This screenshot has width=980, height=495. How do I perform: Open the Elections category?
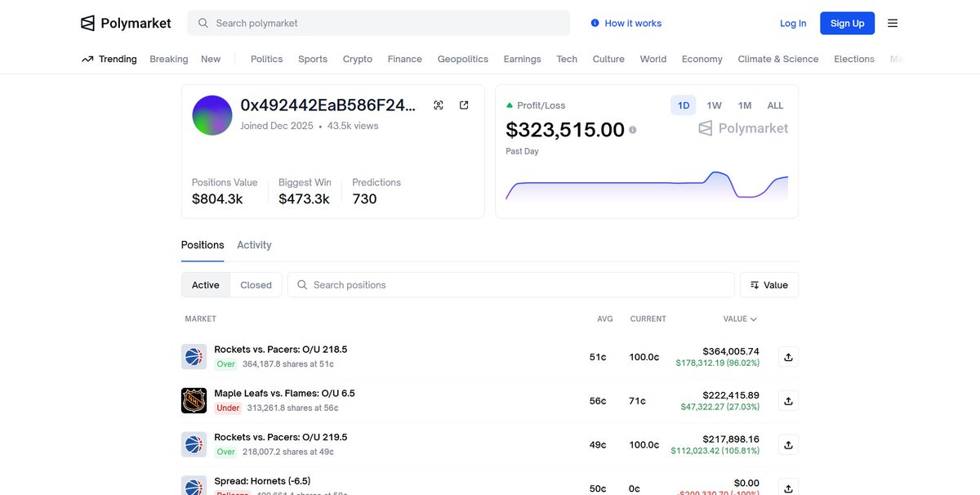click(854, 59)
